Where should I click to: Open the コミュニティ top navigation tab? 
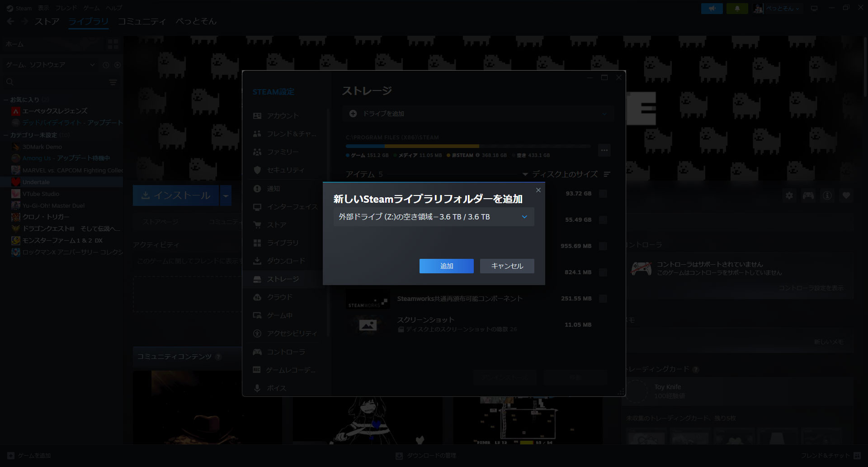coord(142,21)
